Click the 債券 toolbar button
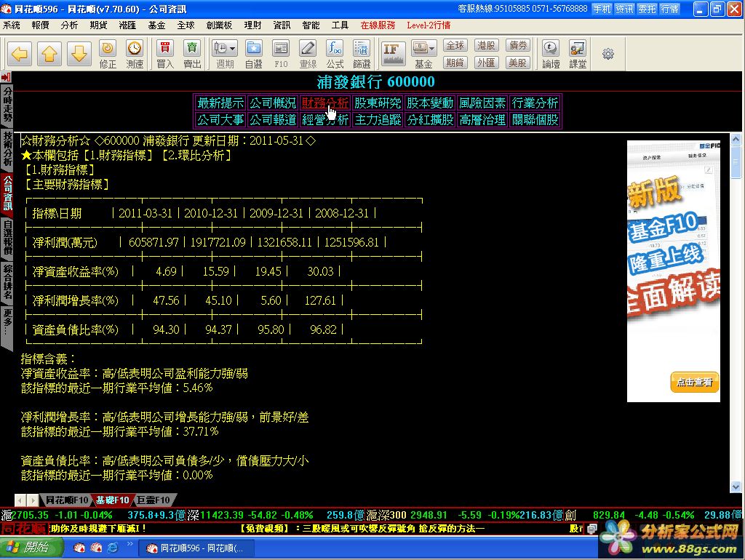Screen dimensions: 745x560 (518, 46)
